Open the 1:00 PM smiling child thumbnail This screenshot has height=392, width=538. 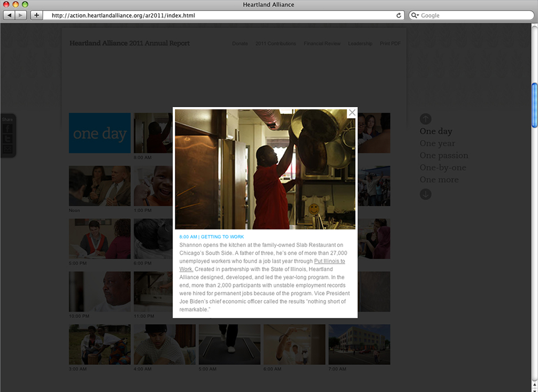point(153,185)
